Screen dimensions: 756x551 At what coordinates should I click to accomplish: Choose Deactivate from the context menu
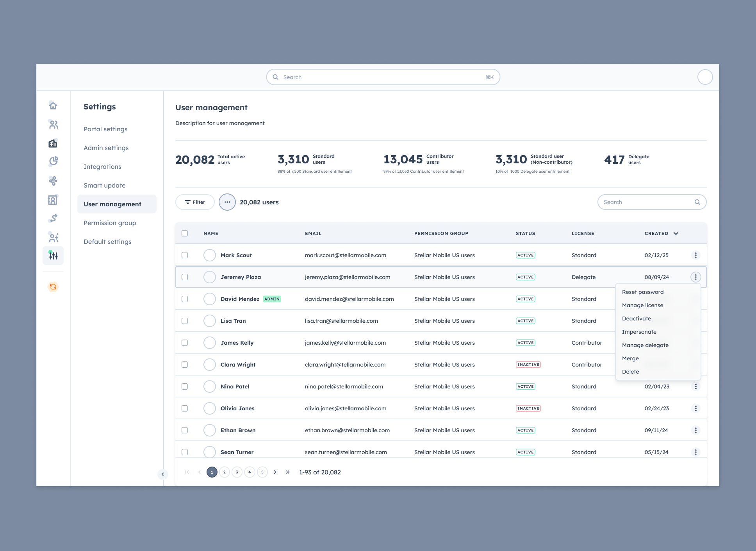point(636,318)
